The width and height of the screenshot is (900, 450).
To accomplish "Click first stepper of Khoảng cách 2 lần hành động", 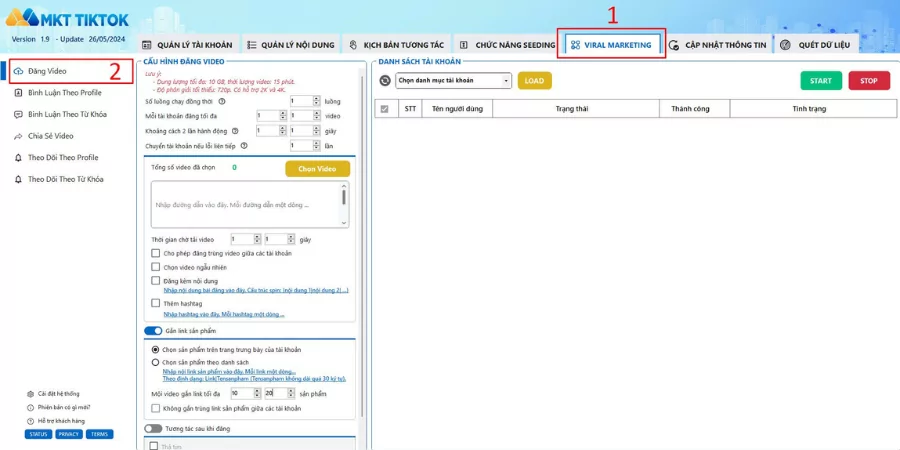I will coord(282,131).
